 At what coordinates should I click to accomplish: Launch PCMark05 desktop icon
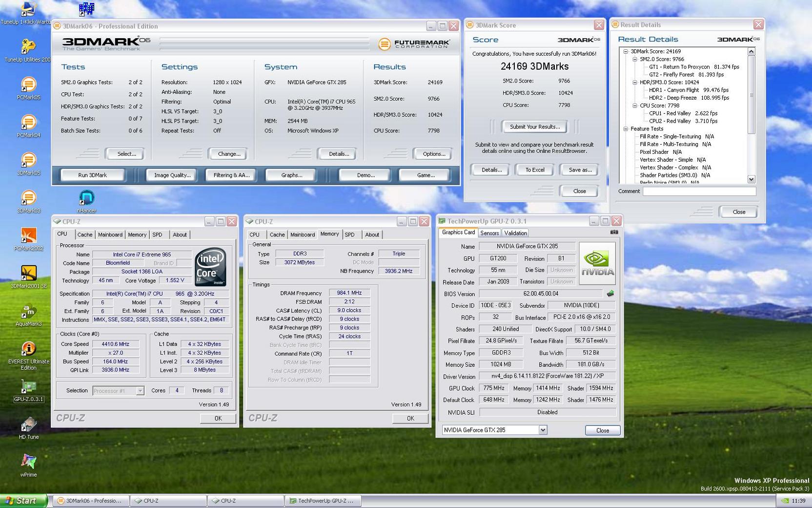(x=28, y=88)
